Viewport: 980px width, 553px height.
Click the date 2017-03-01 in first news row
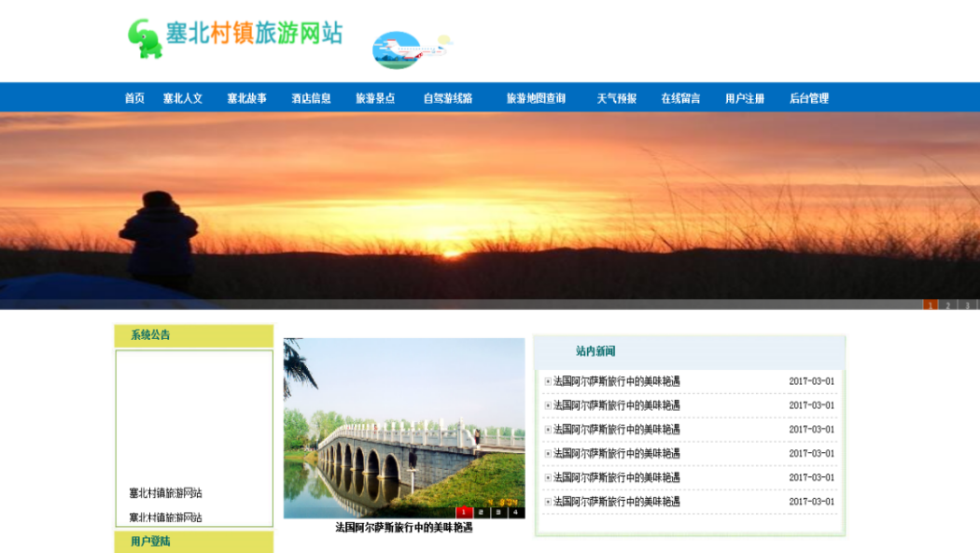[x=811, y=381]
